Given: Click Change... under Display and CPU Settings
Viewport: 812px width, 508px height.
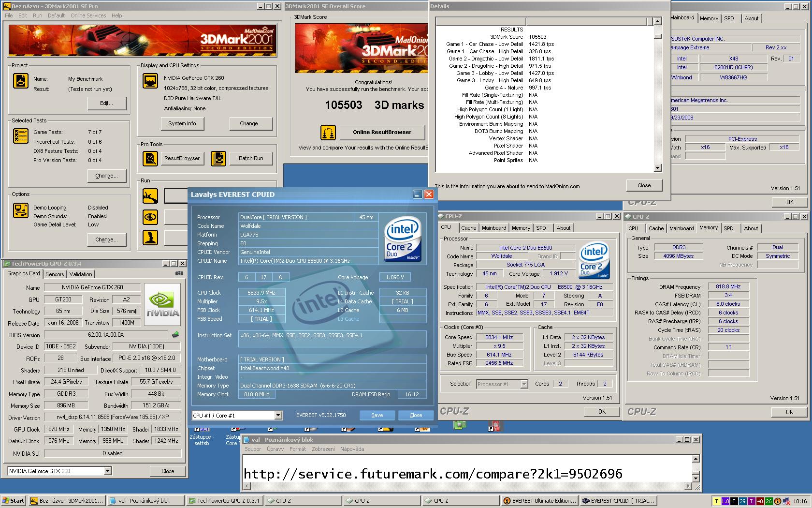Looking at the screenshot, I should click(x=251, y=123).
